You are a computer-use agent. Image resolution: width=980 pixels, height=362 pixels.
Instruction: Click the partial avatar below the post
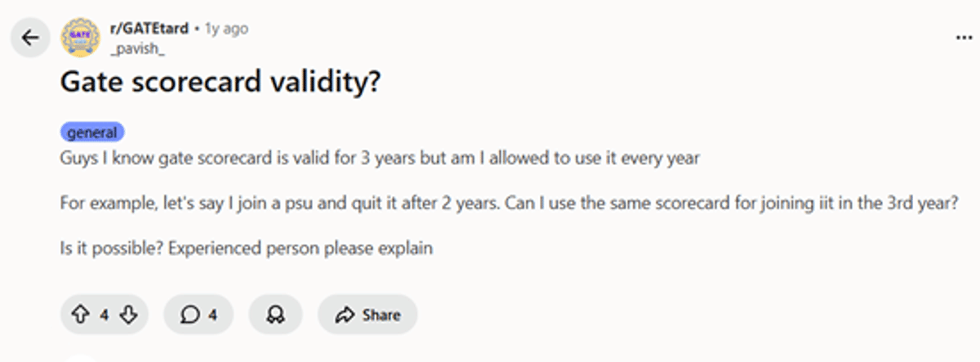click(x=80, y=358)
